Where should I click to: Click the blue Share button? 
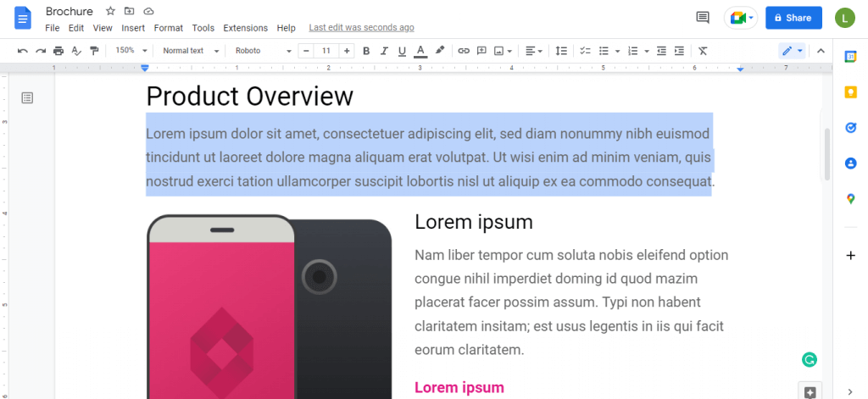[793, 17]
